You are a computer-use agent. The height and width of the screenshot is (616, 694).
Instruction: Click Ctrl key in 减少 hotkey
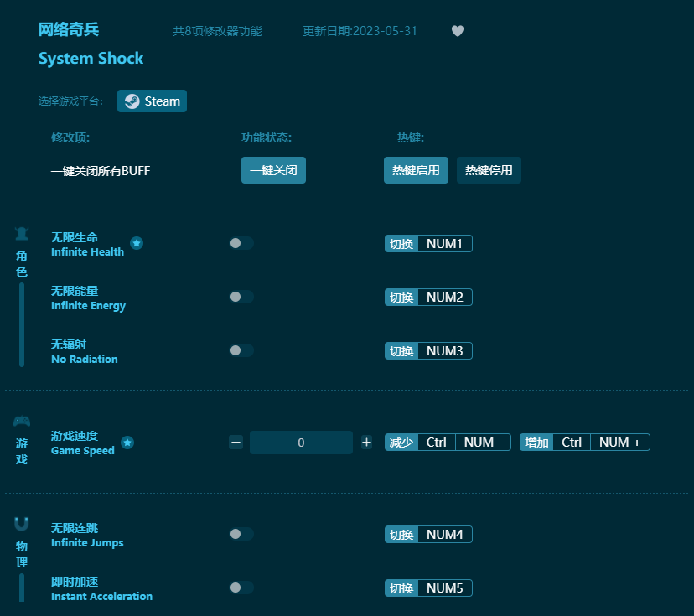tap(437, 442)
